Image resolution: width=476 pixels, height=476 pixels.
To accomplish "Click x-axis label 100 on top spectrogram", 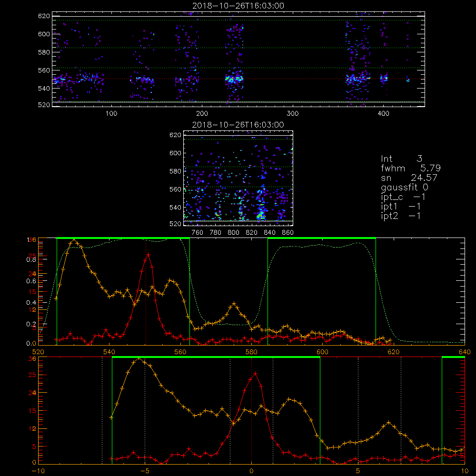I will point(111,114).
